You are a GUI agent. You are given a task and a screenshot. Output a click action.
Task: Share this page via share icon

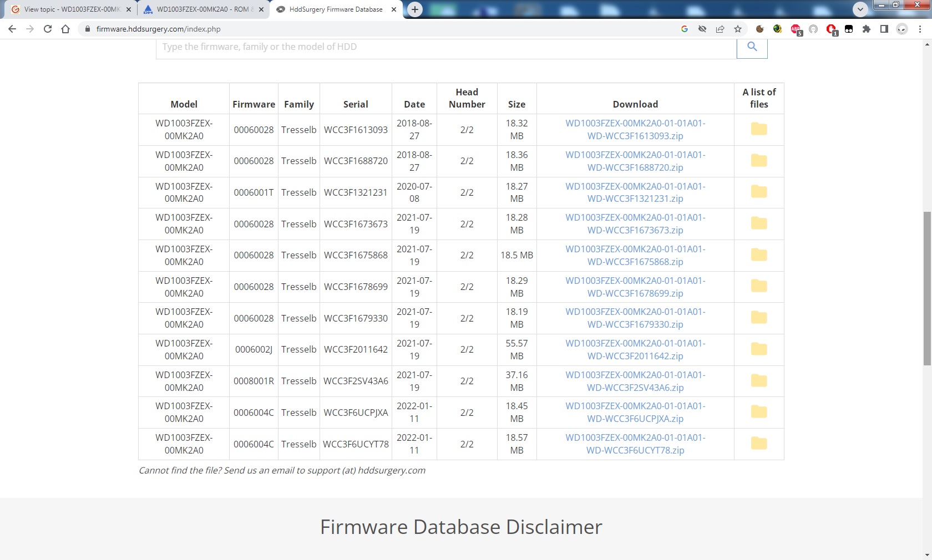720,29
